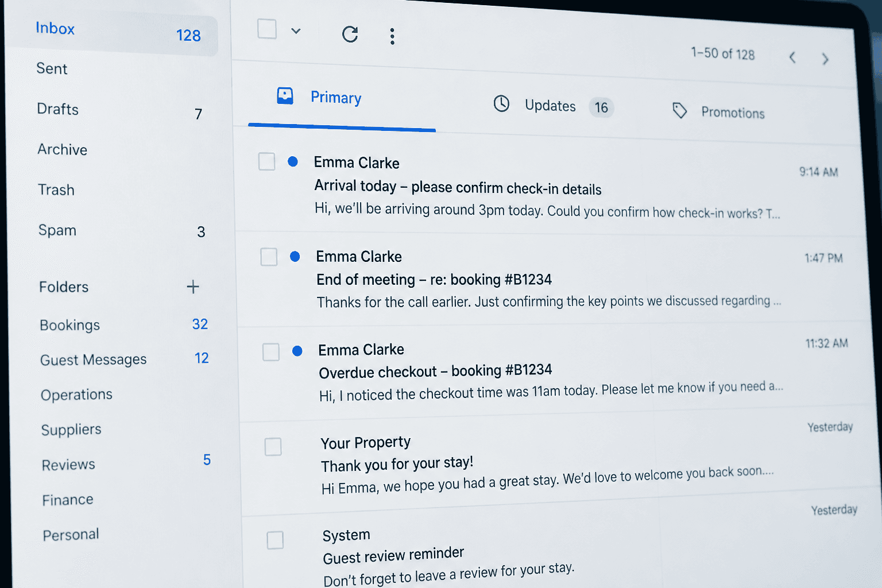Click the unread dot on Overdue checkout email
The height and width of the screenshot is (588, 882).
297,351
